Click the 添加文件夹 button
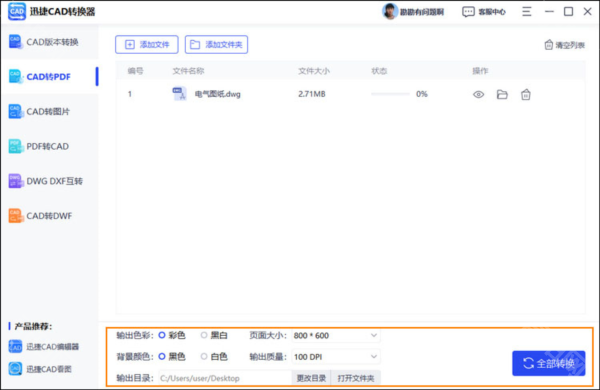The width and height of the screenshot is (600, 390). (x=216, y=45)
